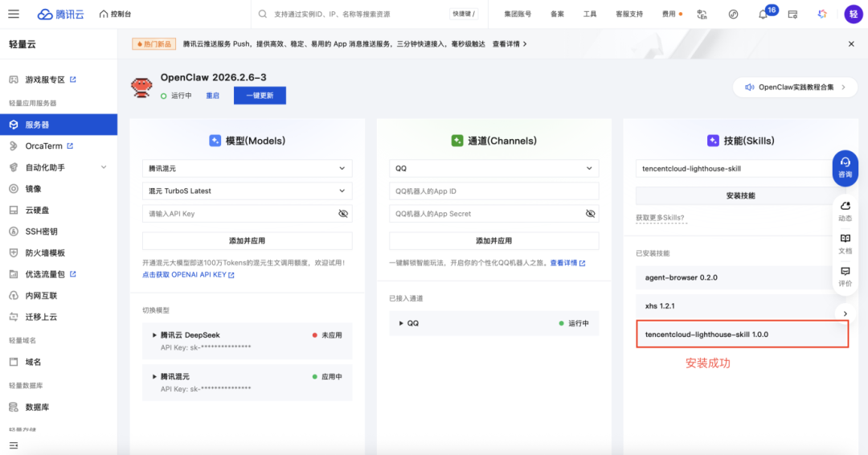Focus the QQ机器人的App ID input field
The width and height of the screenshot is (868, 455).
pyautogui.click(x=493, y=191)
